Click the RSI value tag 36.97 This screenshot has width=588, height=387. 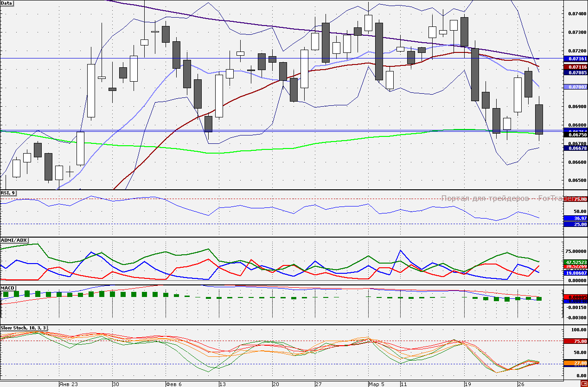pos(575,218)
